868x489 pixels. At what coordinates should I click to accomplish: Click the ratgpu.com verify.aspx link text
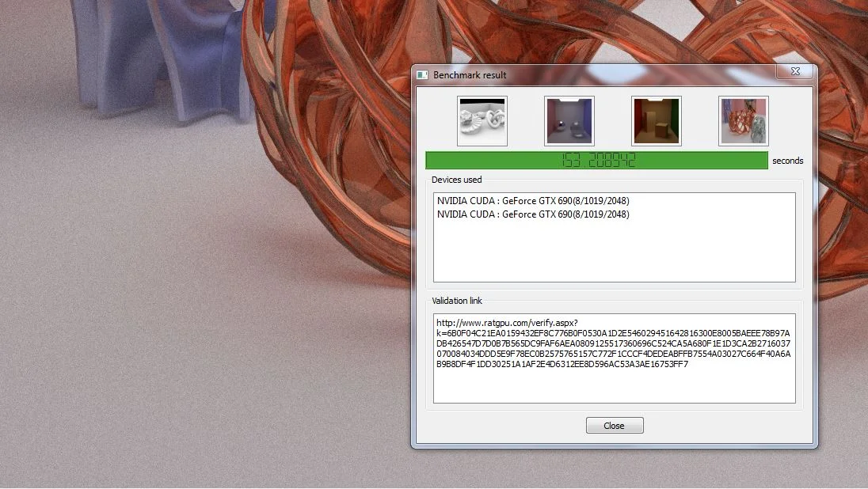click(x=507, y=323)
